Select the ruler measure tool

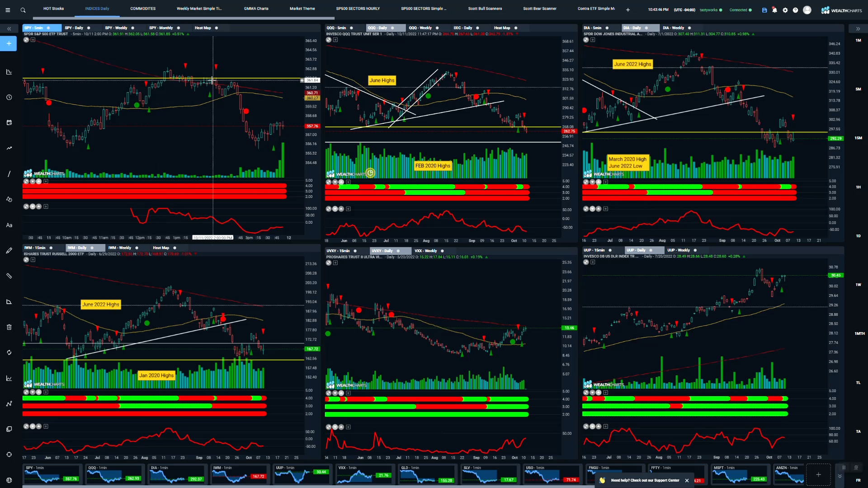point(9,276)
